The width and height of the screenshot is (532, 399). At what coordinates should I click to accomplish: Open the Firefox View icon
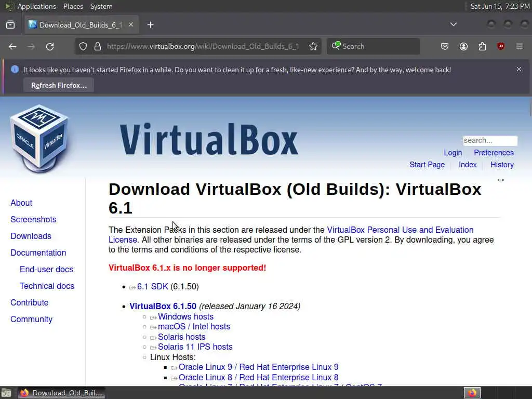click(x=10, y=25)
